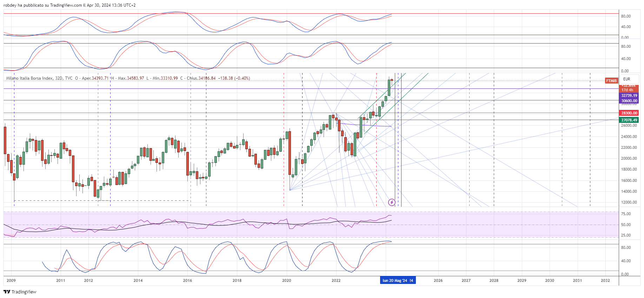This screenshot has height=298, width=644.
Task: Click the 2031 year label on time axis
Action: [577, 280]
